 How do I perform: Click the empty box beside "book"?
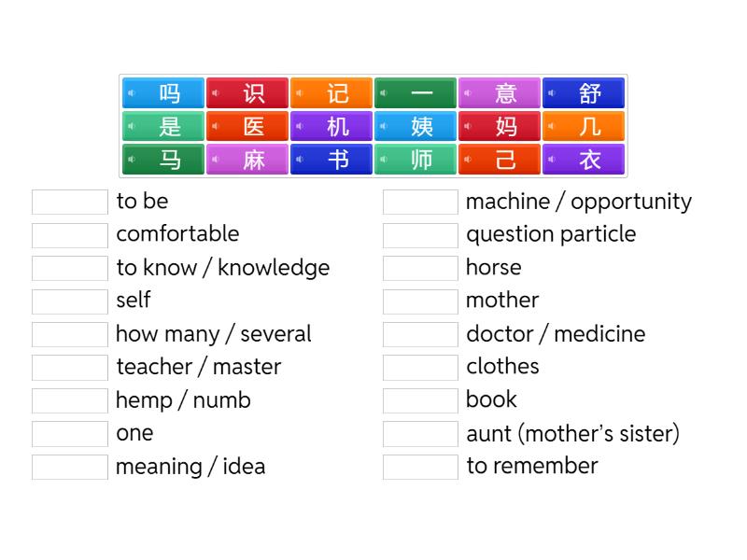point(420,400)
